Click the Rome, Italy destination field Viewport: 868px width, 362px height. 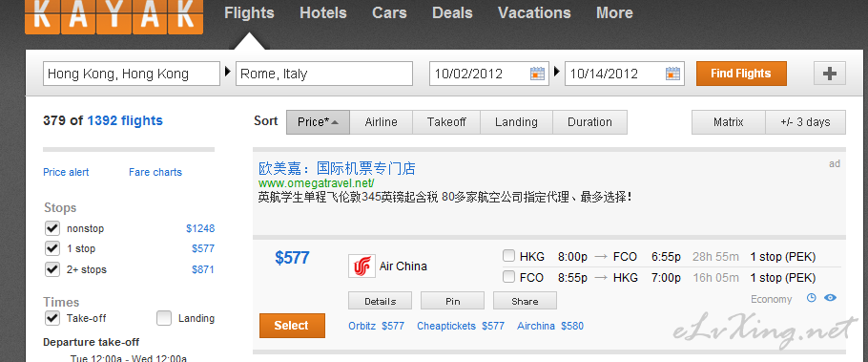click(324, 74)
